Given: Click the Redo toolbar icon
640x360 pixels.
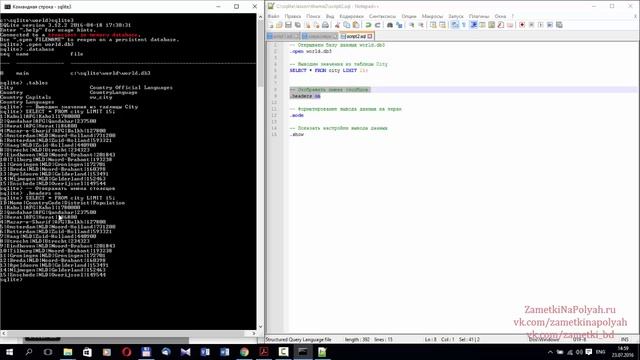Looking at the screenshot, I should pyautogui.click(x=377, y=25).
